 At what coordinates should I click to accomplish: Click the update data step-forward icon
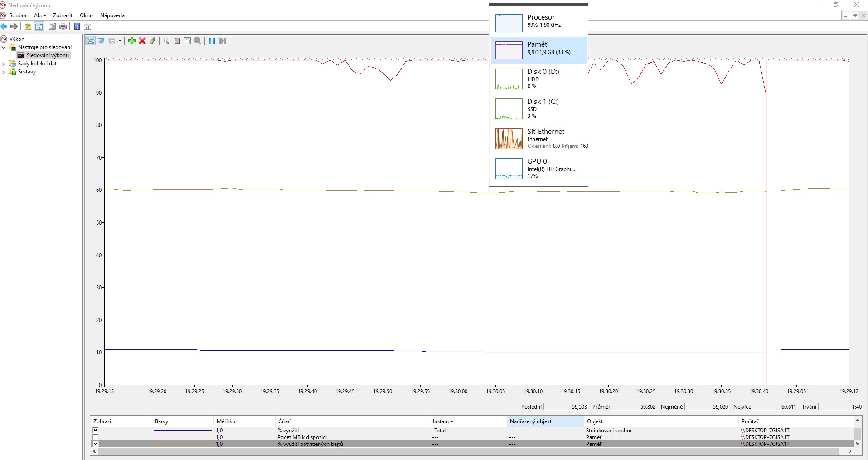222,41
